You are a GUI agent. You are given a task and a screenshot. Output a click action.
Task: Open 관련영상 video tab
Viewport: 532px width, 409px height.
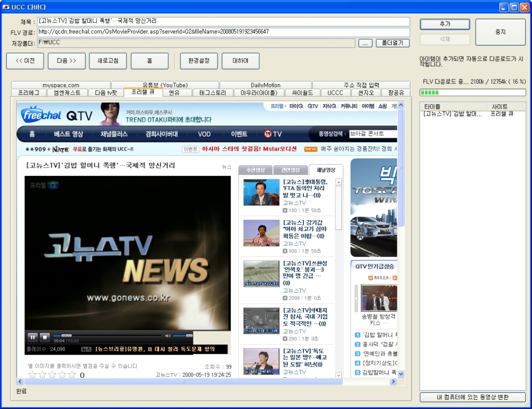coord(290,170)
